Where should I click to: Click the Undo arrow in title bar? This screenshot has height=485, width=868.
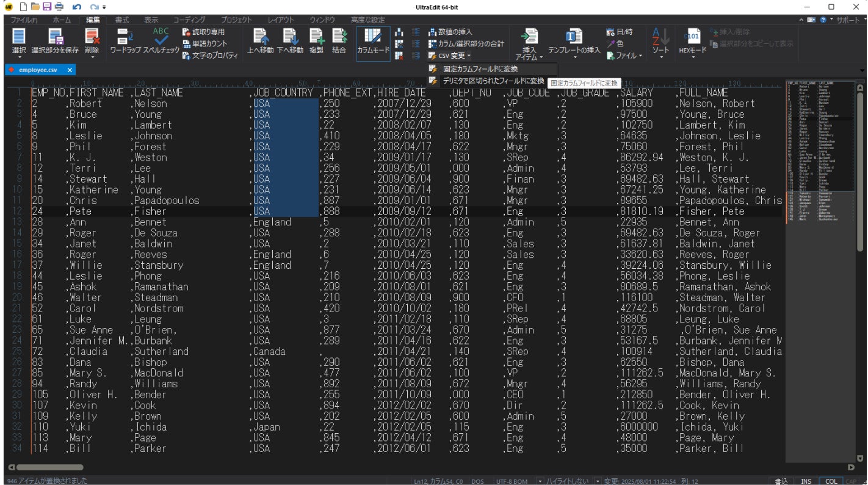click(76, 7)
